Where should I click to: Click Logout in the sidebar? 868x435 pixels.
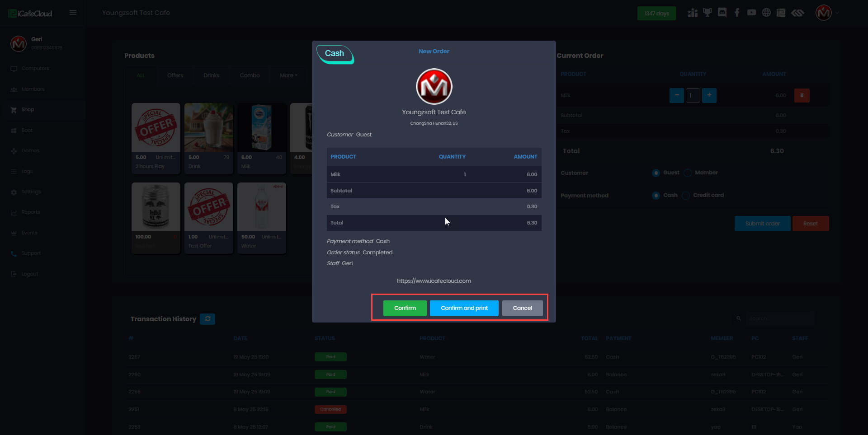point(30,274)
